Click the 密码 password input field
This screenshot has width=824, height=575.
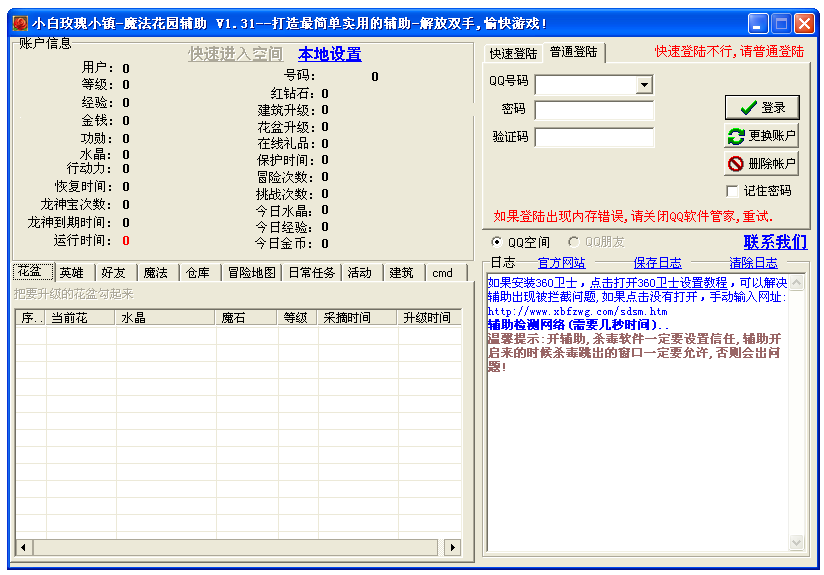point(594,110)
